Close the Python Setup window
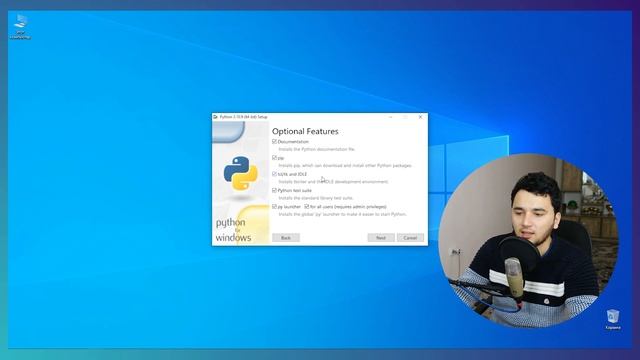Viewport: 640px width, 360px height. tap(420, 117)
